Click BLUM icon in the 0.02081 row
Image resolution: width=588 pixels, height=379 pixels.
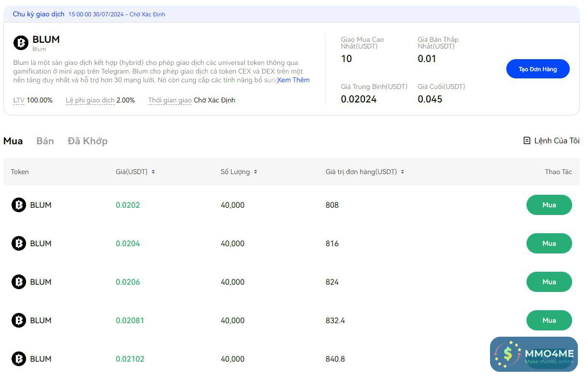click(x=19, y=320)
